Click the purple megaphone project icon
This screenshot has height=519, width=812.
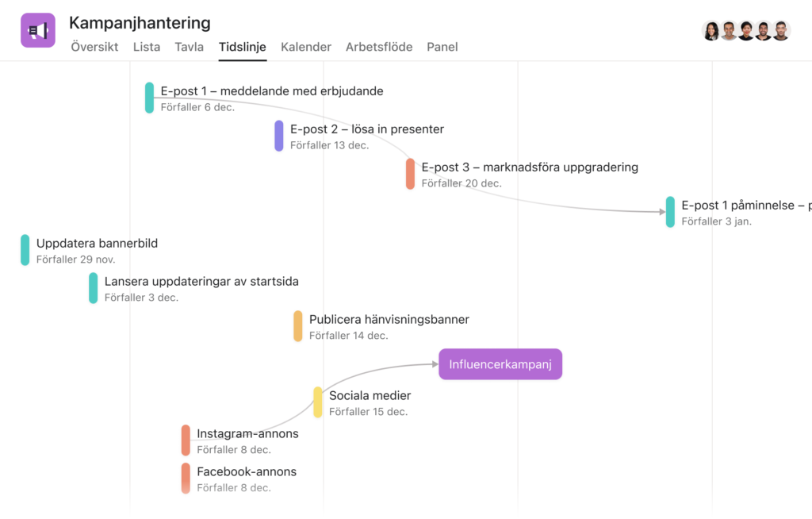38,30
